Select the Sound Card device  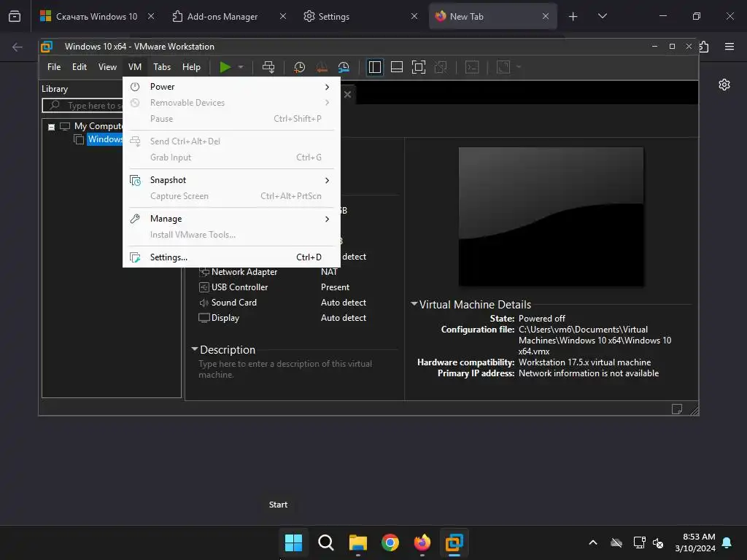click(x=233, y=303)
